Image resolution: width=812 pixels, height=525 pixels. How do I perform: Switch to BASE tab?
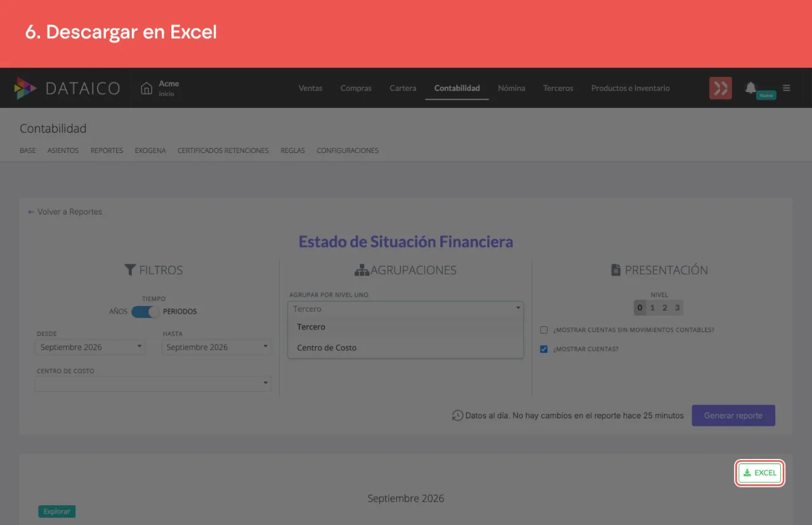[x=28, y=151]
